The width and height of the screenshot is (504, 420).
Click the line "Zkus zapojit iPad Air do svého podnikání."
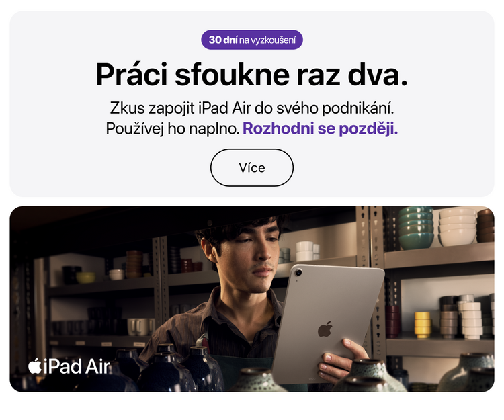(252, 108)
